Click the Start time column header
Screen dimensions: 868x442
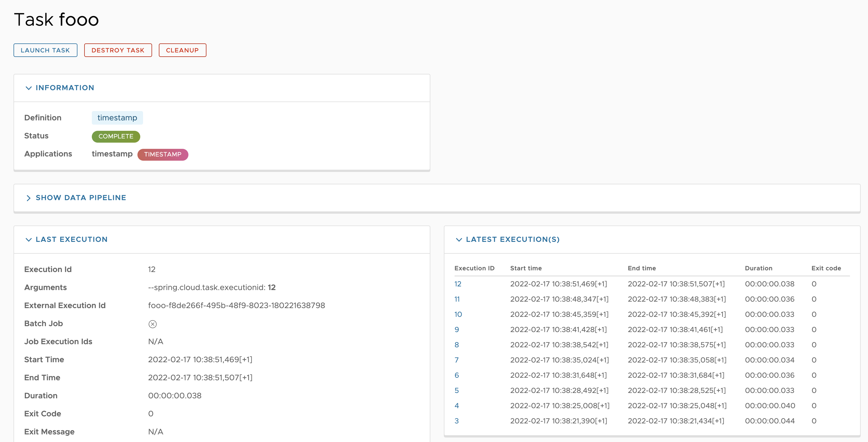[x=526, y=268]
